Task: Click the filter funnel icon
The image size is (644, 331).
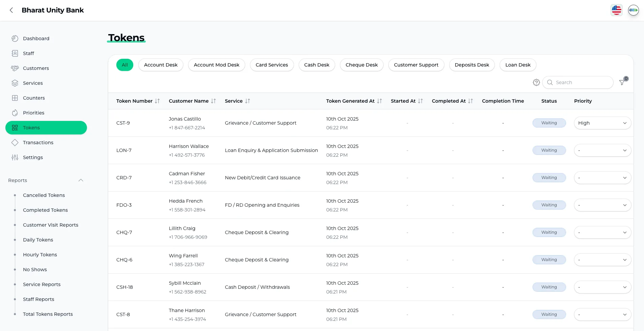Action: point(622,82)
